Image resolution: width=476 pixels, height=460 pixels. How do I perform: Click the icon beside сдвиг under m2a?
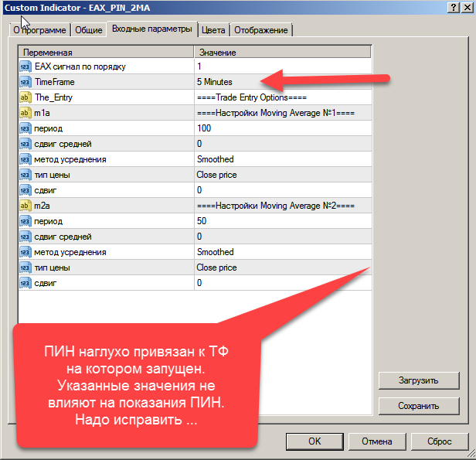(25, 283)
